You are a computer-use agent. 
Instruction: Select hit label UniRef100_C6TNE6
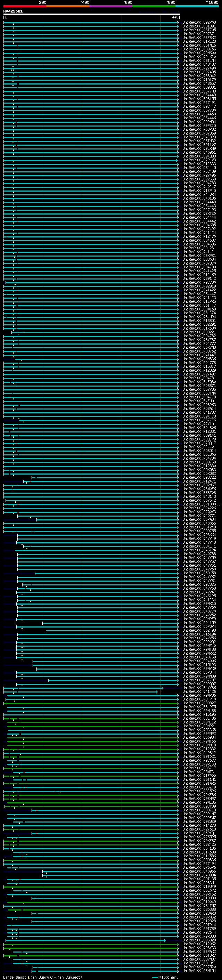(199, 45)
